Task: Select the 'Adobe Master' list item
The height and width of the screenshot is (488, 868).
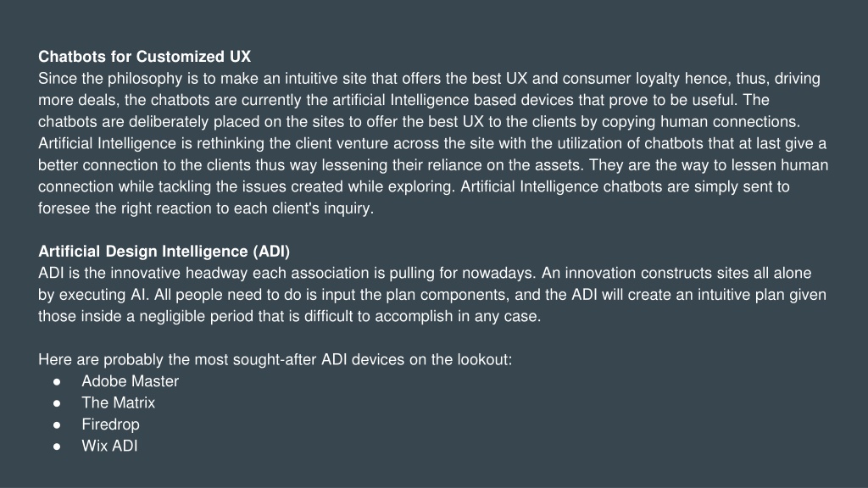Action: tap(130, 381)
